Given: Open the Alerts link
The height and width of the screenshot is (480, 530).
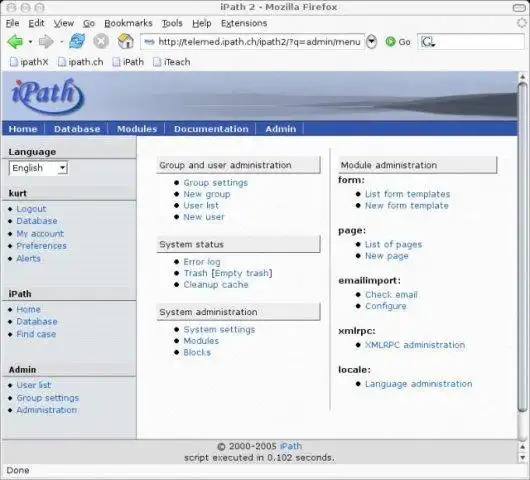Looking at the screenshot, I should coord(28,259).
